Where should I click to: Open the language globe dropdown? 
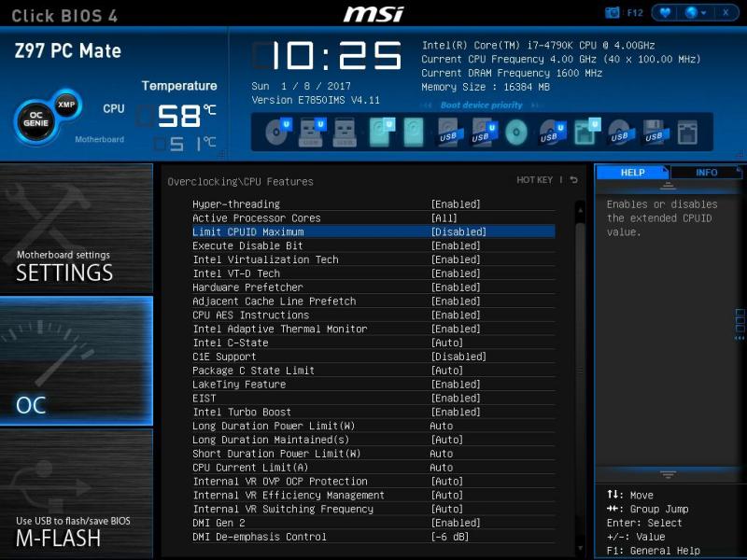[x=695, y=12]
